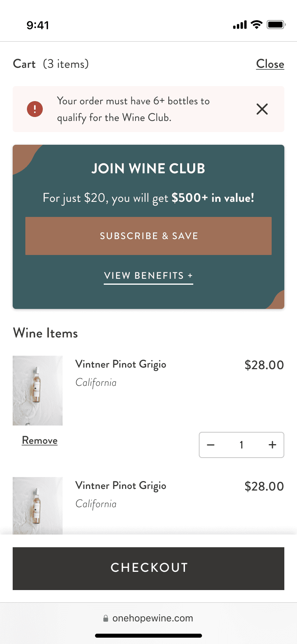Remove the first Vintner Pinot Grigio item
Screen dimensions: 297x644
coord(40,440)
